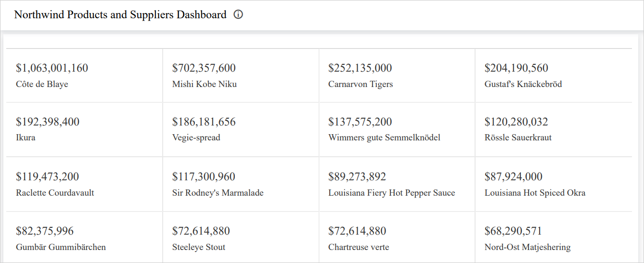Click the Steeleye Stout product label
The width and height of the screenshot is (644, 263).
pos(198,247)
